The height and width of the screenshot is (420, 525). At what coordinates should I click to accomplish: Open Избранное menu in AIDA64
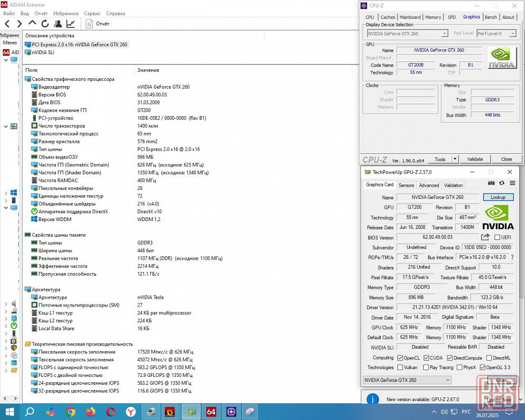pos(66,14)
